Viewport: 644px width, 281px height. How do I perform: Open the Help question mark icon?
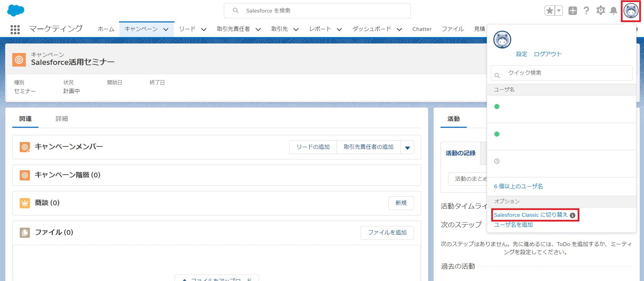point(586,11)
